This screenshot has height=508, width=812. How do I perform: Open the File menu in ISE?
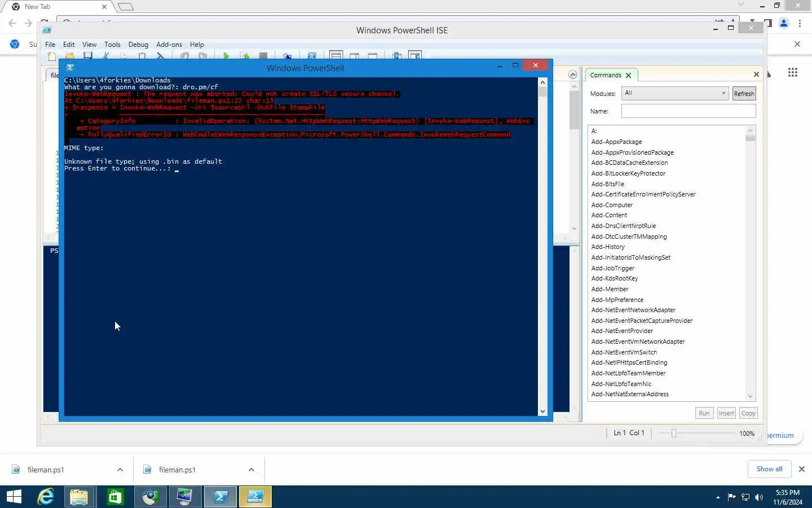(50, 45)
